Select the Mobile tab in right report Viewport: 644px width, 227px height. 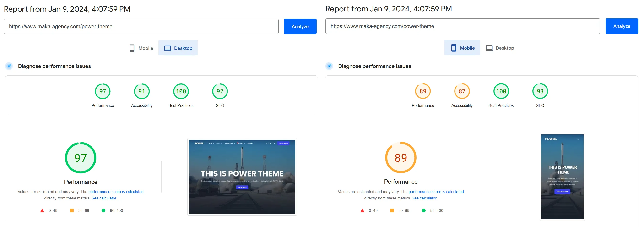(462, 48)
